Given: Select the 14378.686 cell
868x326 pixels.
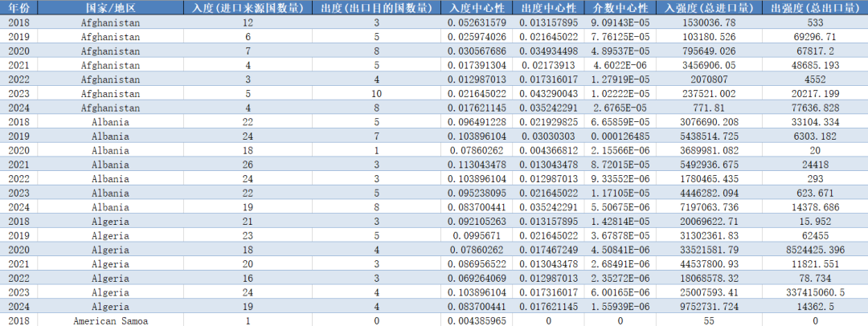Looking at the screenshot, I should point(815,207).
